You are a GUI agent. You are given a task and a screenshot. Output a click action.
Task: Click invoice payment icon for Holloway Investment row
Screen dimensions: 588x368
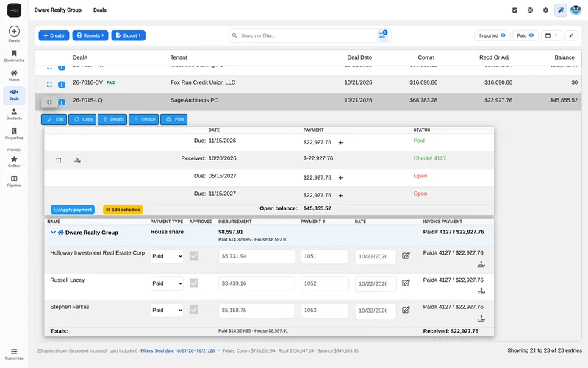(x=481, y=264)
